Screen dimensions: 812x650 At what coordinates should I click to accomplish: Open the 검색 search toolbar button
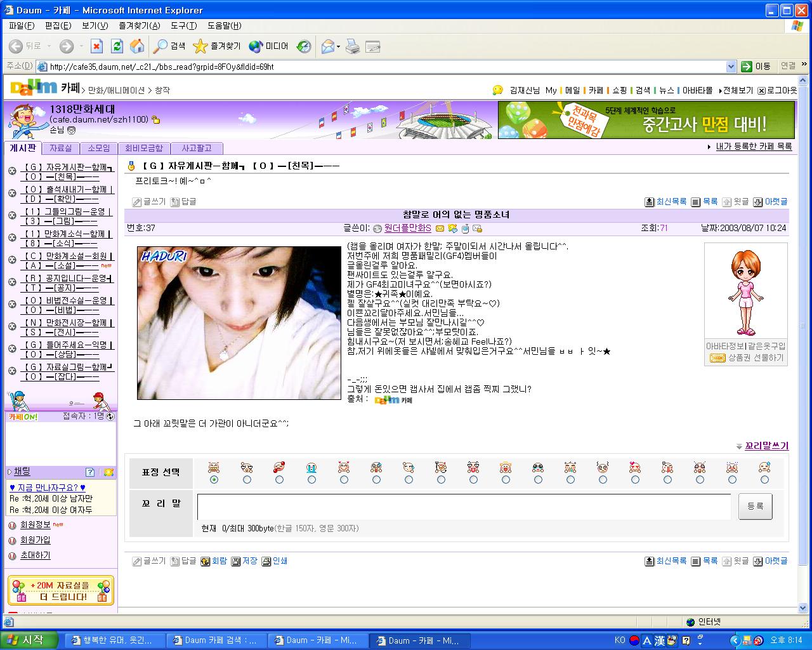click(x=169, y=46)
